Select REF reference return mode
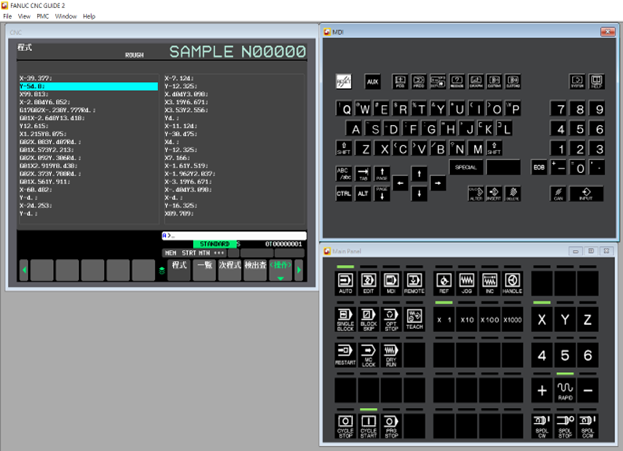623x451 pixels. [x=444, y=283]
